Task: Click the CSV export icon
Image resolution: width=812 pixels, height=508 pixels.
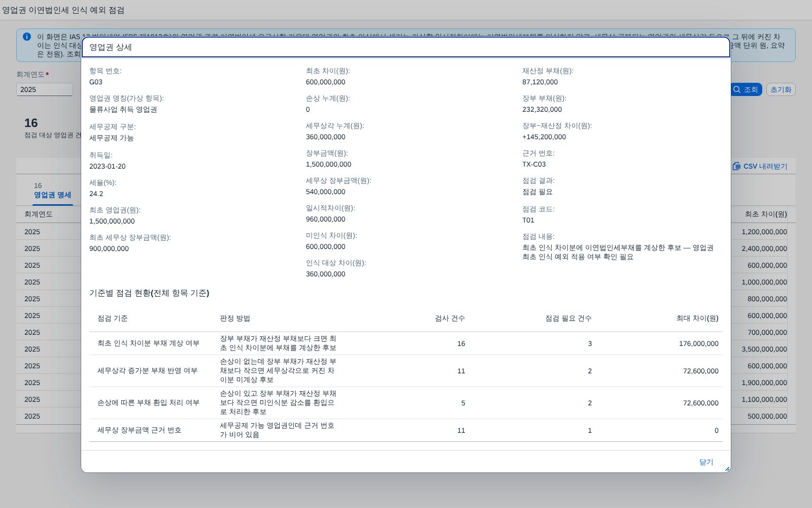Action: point(736,166)
